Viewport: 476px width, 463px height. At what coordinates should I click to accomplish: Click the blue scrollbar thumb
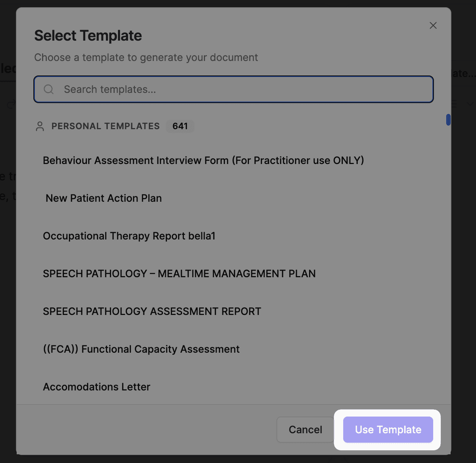[448, 120]
